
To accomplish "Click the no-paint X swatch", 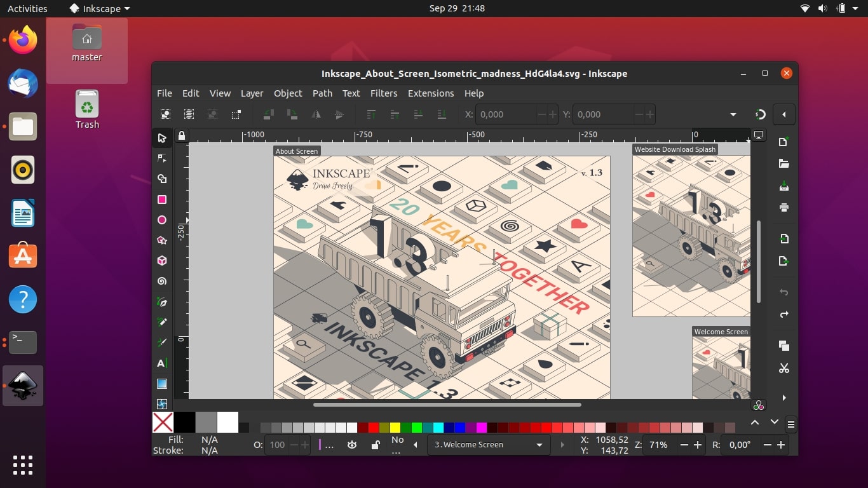I will tap(163, 423).
